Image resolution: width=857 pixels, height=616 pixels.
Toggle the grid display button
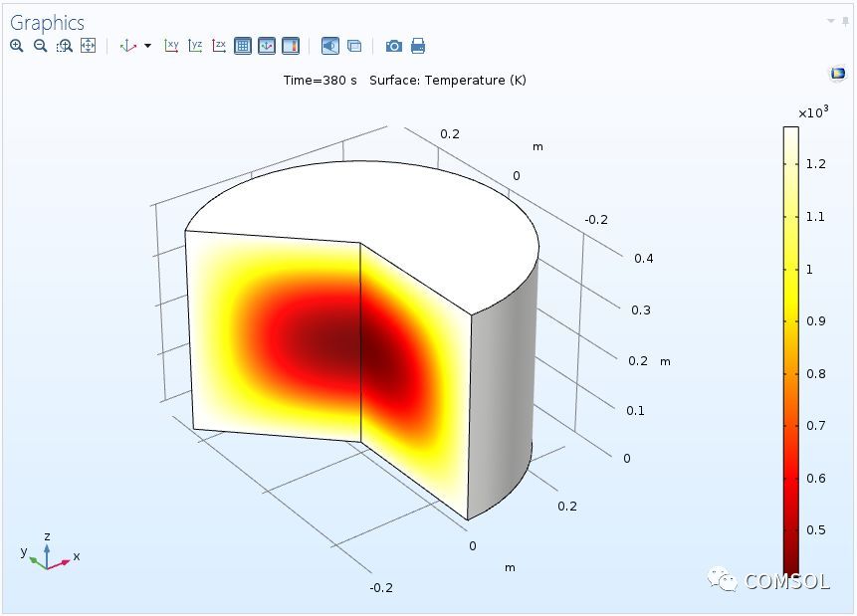243,46
